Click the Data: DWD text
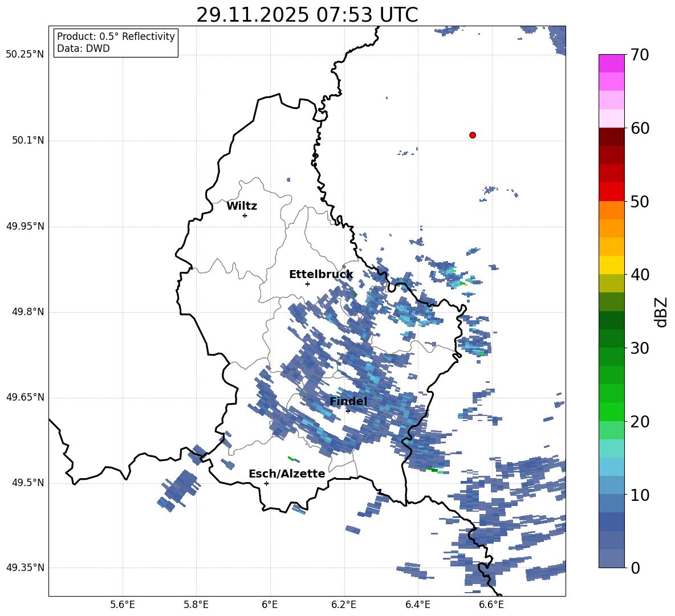The width and height of the screenshot is (675, 616). (x=83, y=48)
